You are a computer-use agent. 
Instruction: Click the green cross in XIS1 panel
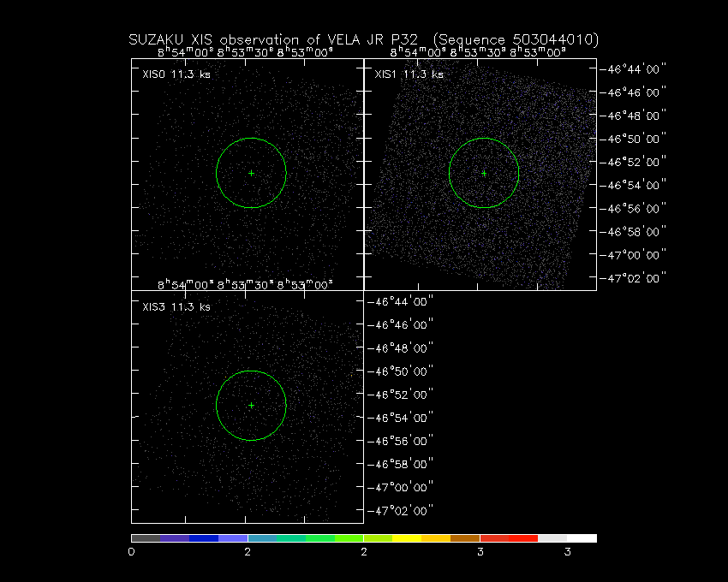(x=484, y=173)
